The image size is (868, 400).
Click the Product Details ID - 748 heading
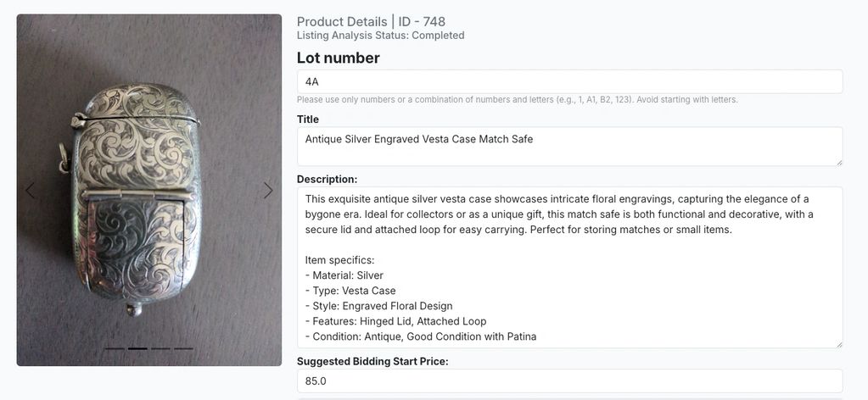[371, 21]
